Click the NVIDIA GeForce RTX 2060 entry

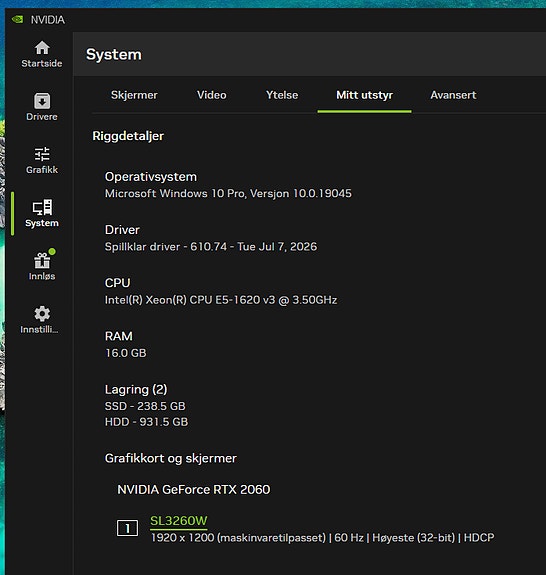point(194,490)
